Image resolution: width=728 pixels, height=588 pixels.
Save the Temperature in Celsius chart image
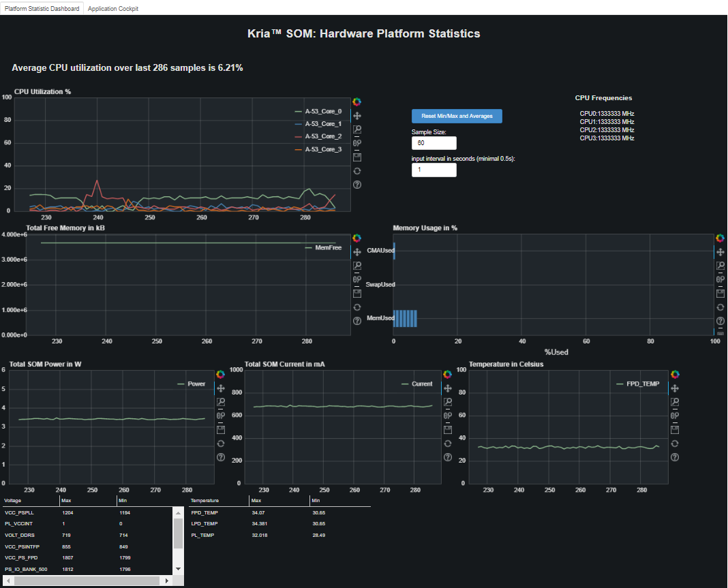click(x=675, y=430)
